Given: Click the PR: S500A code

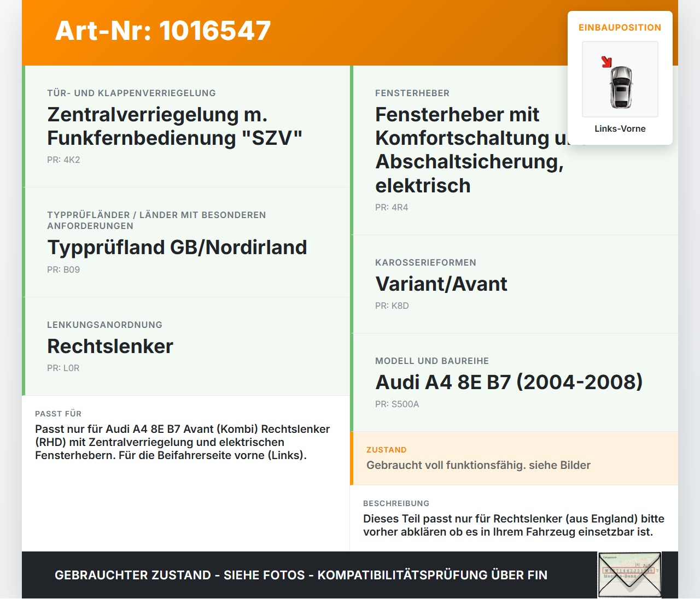Looking at the screenshot, I should tap(397, 404).
